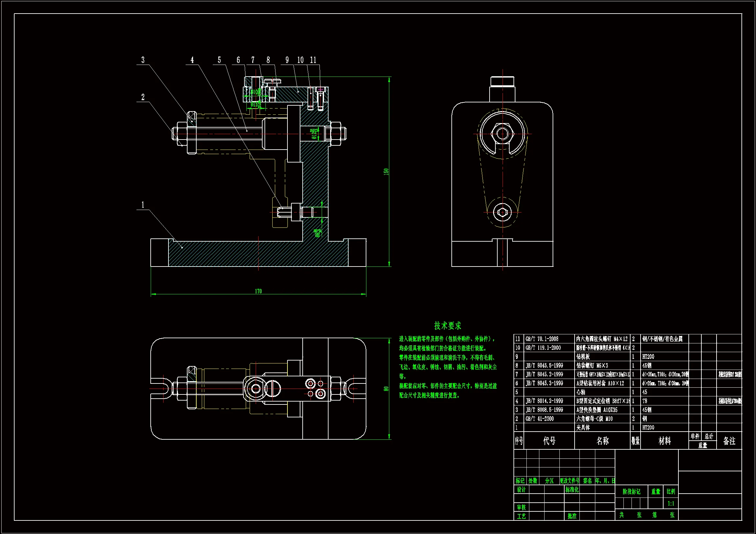Viewport: 756px width, 534px height.
Task: Click the part balloon number 11
Action: coord(313,60)
